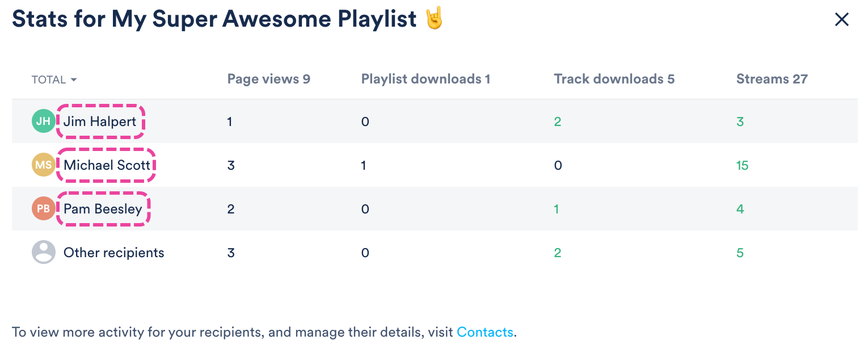Close the playlist stats dialog
This screenshot has width=868, height=348.
point(842,20)
